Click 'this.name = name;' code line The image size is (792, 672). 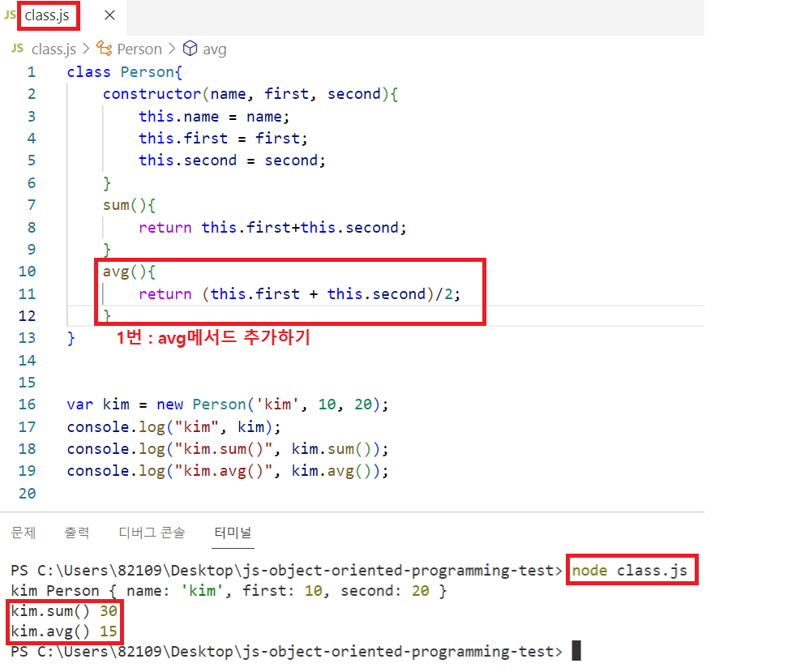(214, 117)
